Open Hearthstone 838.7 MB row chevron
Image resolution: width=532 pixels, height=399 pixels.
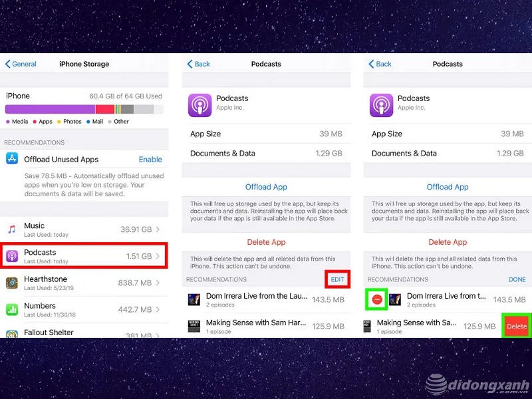[x=158, y=283]
